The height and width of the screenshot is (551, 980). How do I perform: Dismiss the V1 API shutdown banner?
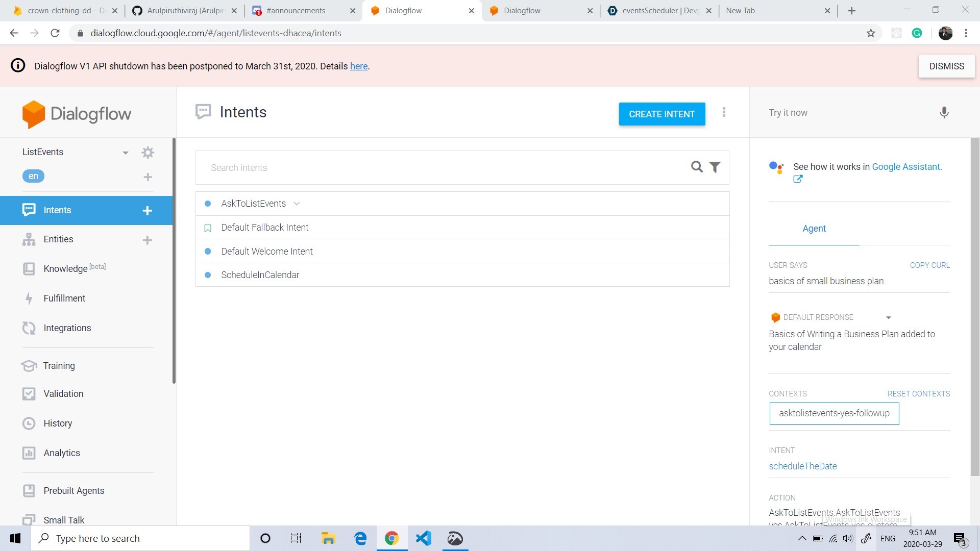click(x=946, y=66)
